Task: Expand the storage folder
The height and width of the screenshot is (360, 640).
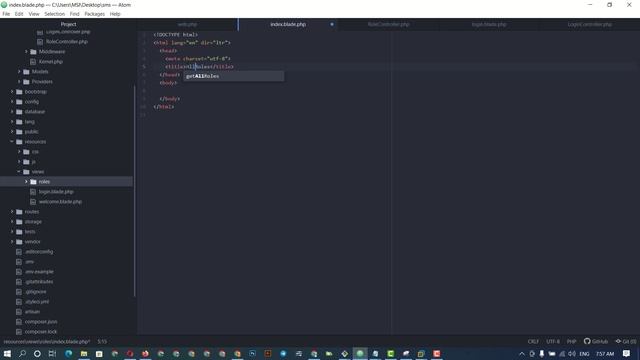Action: point(12,222)
